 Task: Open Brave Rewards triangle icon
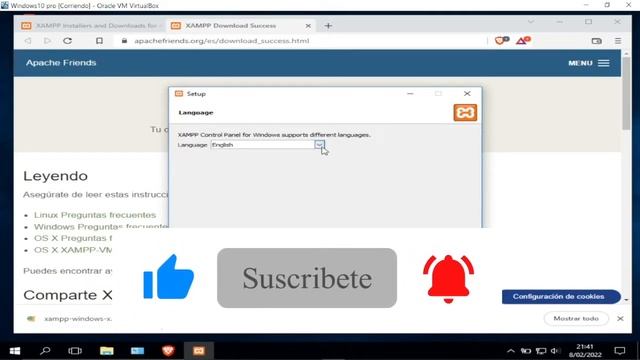tap(523, 40)
